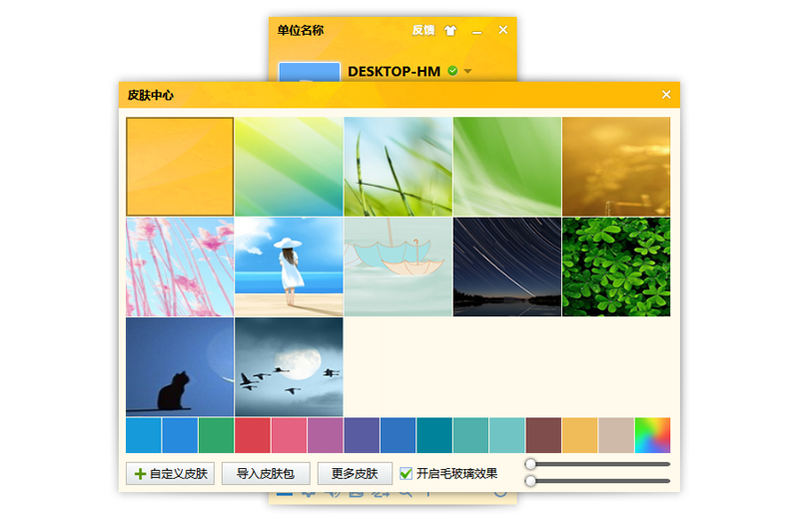Click the upper slider handle
Viewport: 799px width, 532px height.
tap(531, 464)
